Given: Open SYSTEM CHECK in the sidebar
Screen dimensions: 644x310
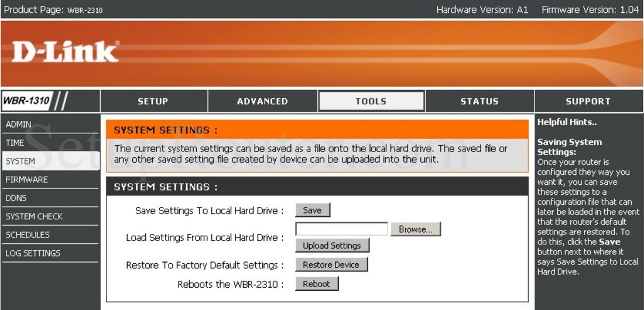Looking at the screenshot, I should point(50,216).
